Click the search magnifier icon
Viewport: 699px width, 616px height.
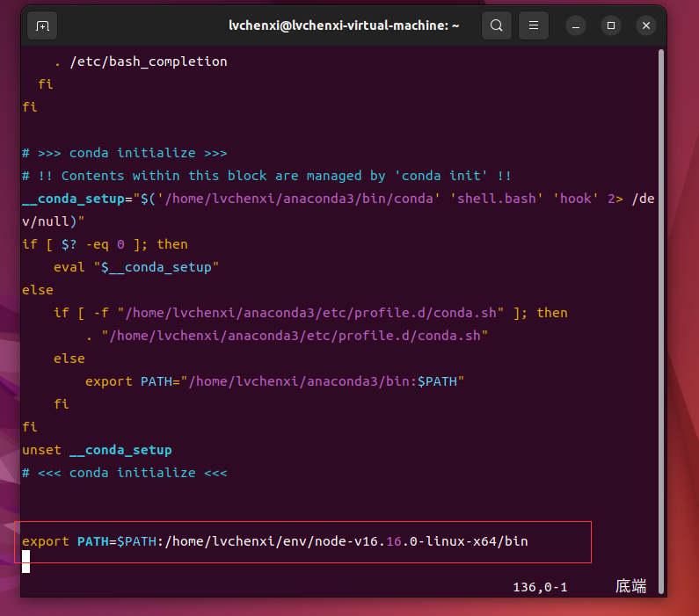(x=496, y=26)
